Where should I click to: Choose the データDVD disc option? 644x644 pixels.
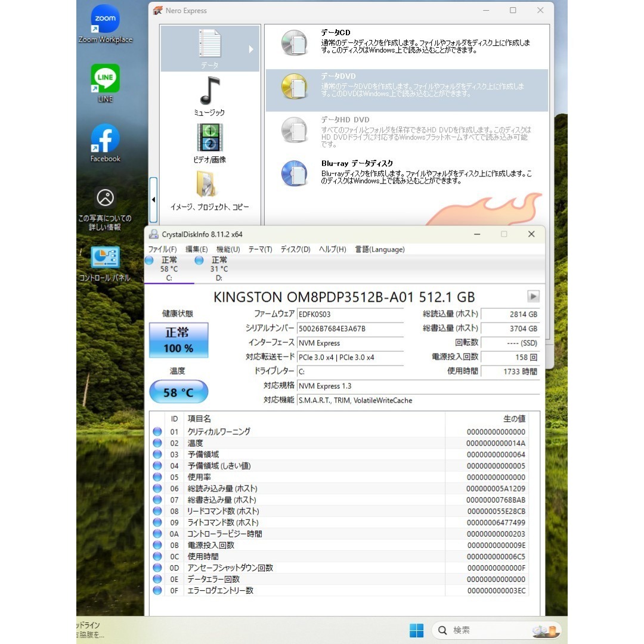coord(407,90)
